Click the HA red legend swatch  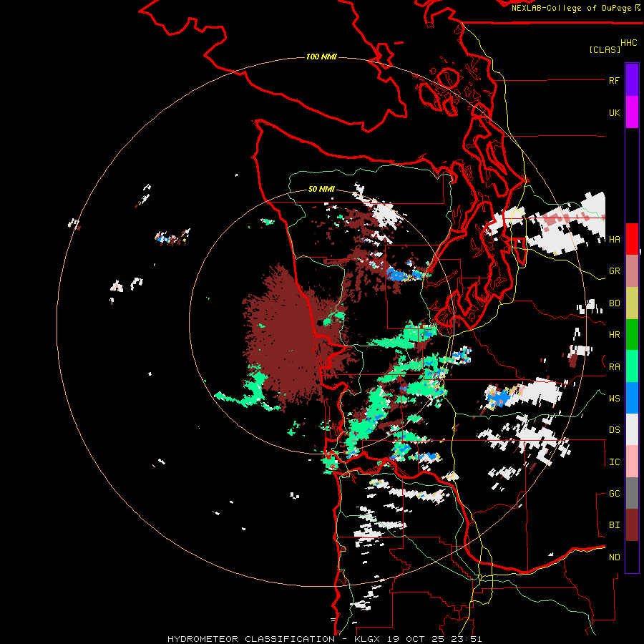tap(632, 239)
